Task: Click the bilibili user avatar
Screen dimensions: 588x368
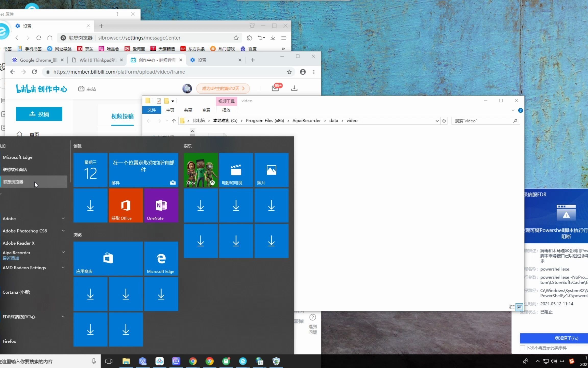Action: 187,88
